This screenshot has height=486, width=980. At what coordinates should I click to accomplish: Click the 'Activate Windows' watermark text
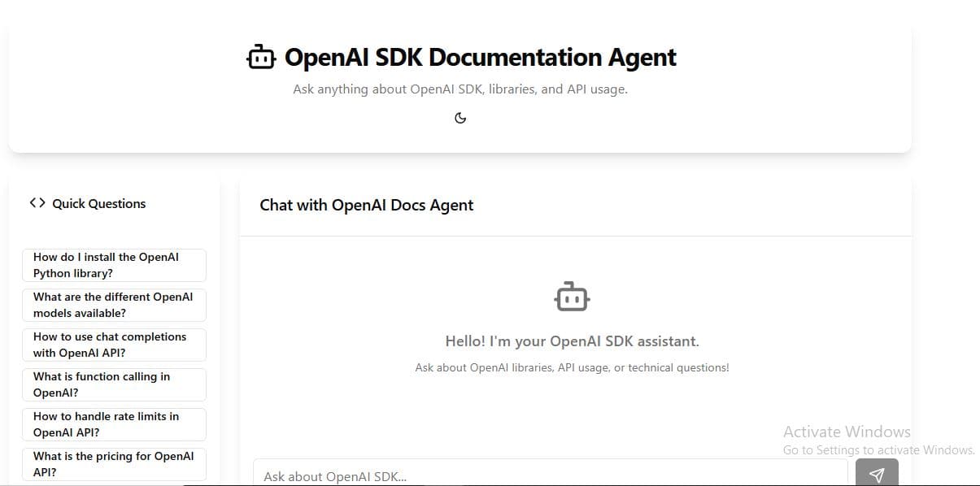coord(847,431)
